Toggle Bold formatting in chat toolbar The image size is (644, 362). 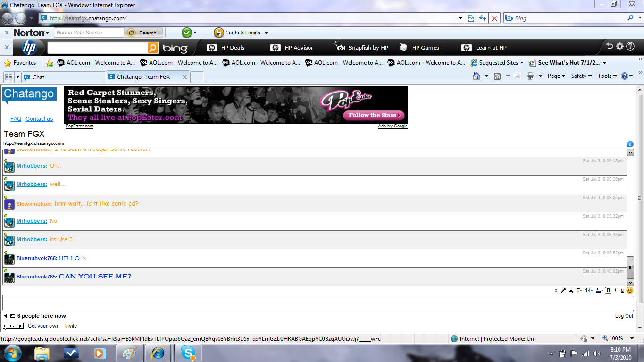point(609,291)
